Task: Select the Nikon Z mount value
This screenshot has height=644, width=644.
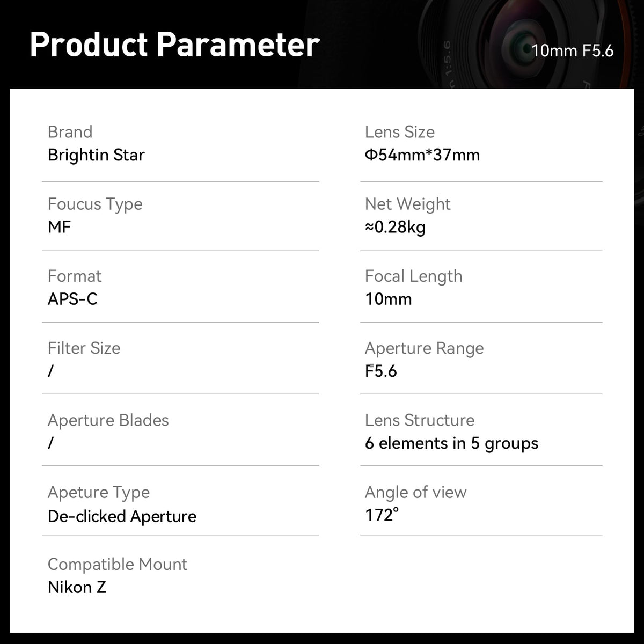Action: 77,587
